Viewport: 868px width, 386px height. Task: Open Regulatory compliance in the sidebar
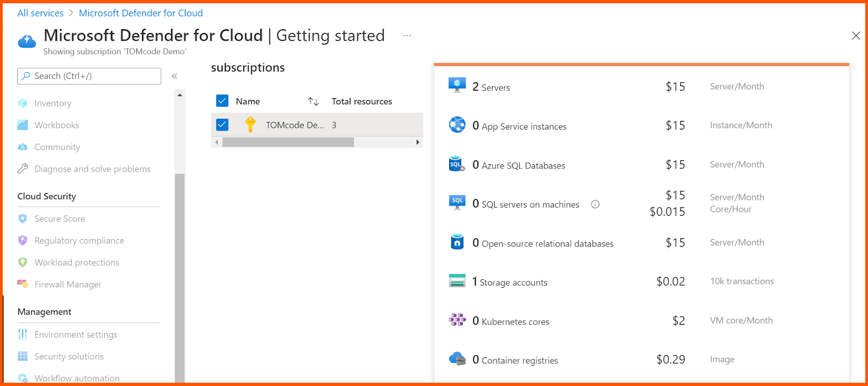pos(79,240)
